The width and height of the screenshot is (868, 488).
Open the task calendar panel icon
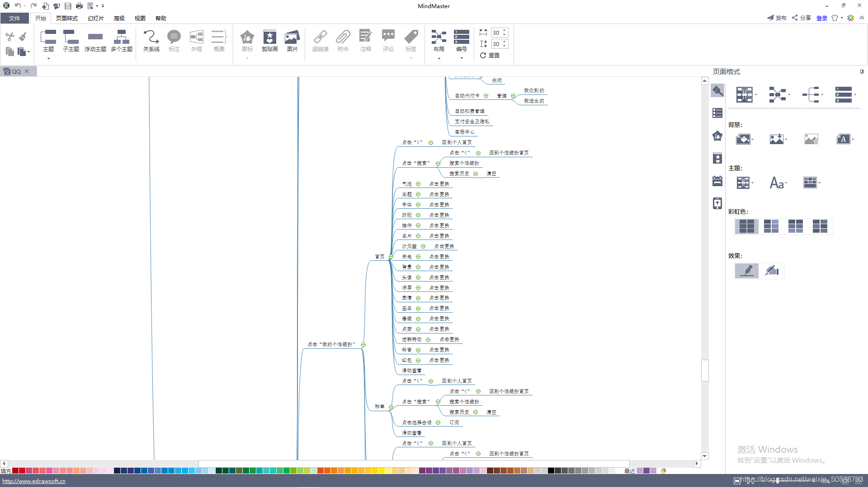(717, 181)
